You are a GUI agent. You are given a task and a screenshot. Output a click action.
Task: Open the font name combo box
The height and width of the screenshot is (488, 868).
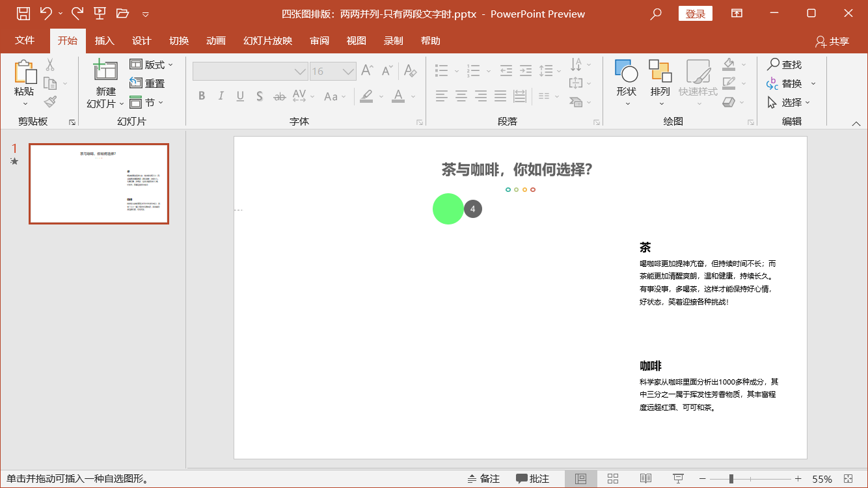[251, 71]
